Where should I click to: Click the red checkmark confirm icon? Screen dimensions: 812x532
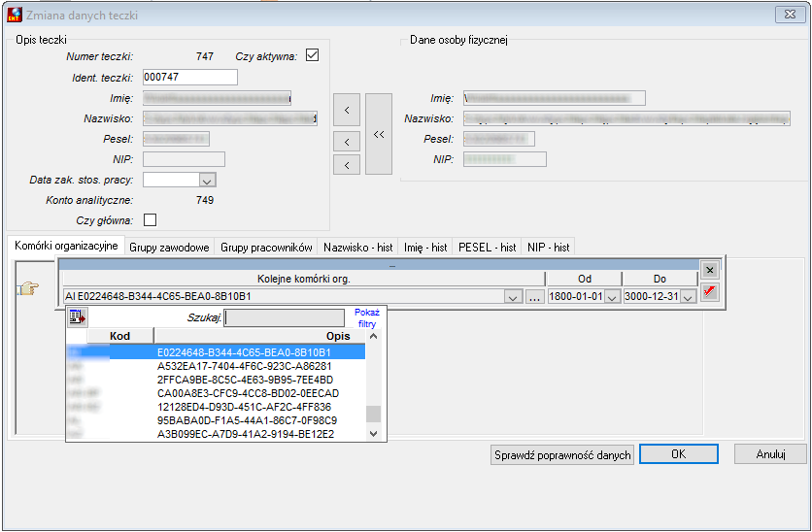(x=709, y=291)
